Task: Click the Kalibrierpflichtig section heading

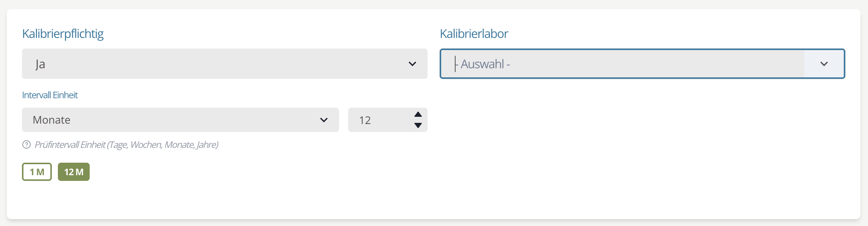Action: point(63,34)
